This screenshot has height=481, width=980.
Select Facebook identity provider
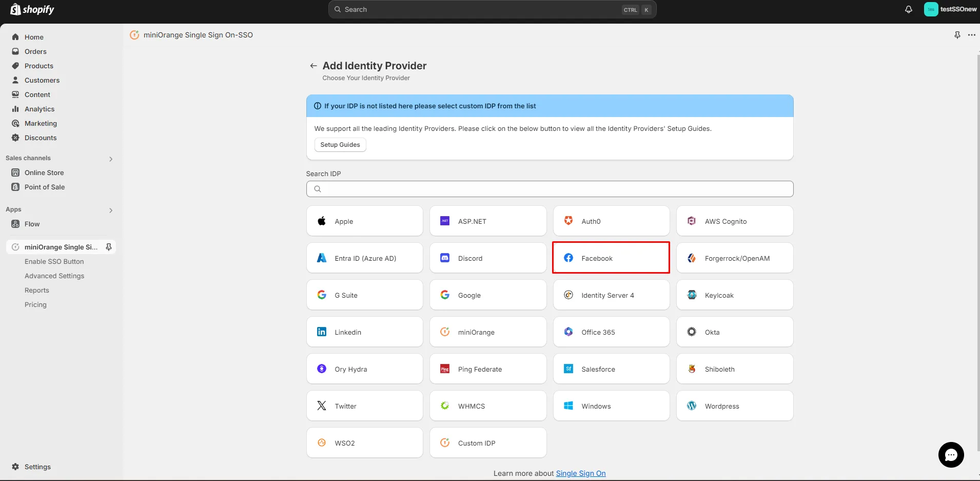[611, 258]
